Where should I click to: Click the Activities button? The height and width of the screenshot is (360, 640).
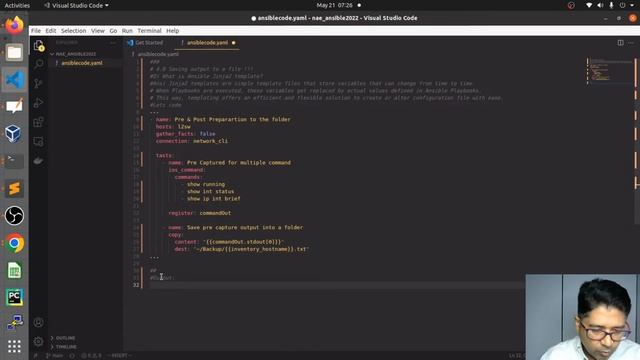coord(17,5)
